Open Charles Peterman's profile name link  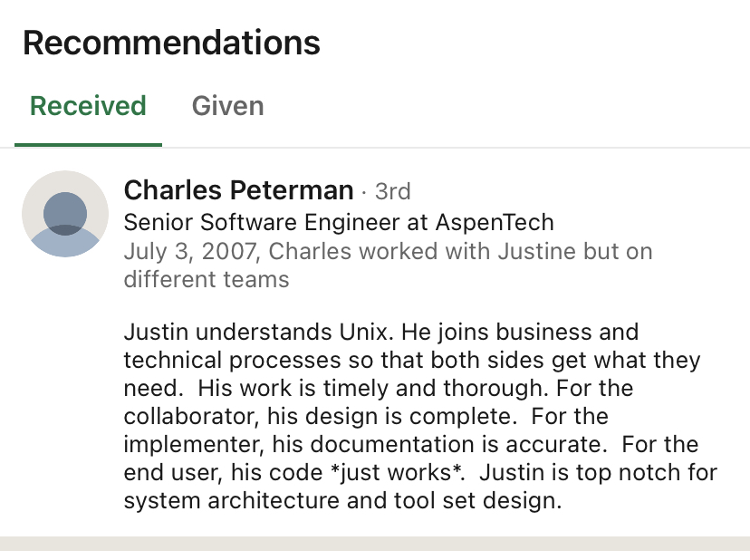pos(238,190)
